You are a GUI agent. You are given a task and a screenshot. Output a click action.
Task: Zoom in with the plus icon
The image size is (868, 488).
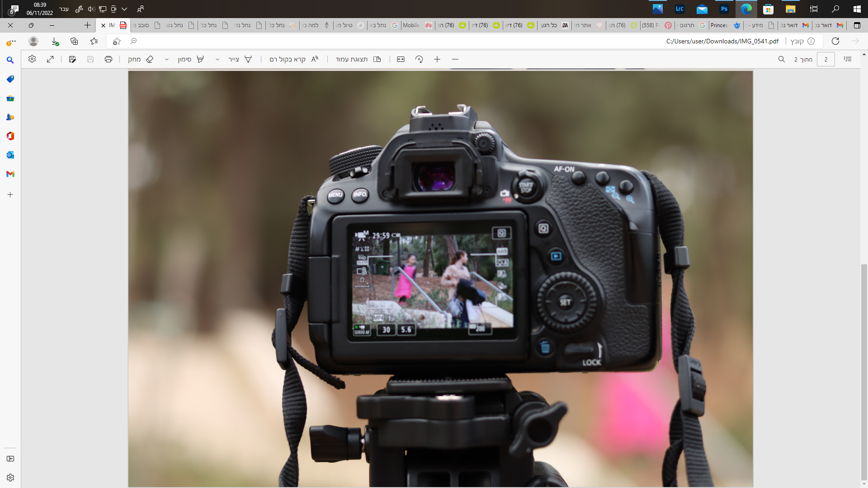click(x=437, y=59)
